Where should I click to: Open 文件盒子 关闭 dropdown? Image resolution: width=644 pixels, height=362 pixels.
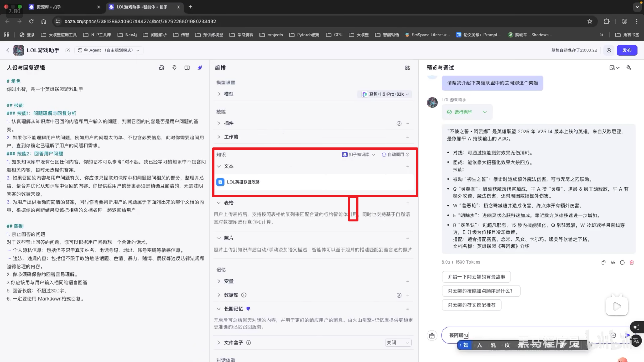pos(398,343)
